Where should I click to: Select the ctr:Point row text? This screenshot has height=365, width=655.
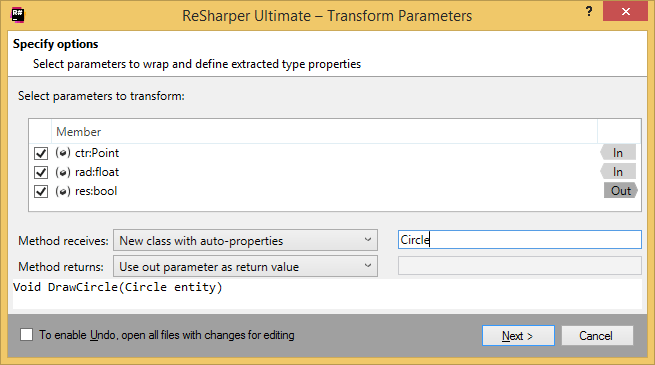(97, 153)
